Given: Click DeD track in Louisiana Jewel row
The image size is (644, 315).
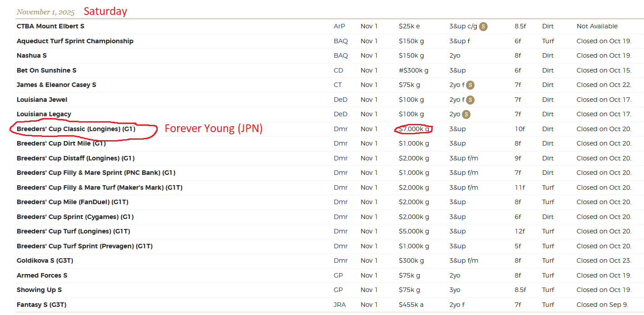Looking at the screenshot, I should tap(341, 100).
